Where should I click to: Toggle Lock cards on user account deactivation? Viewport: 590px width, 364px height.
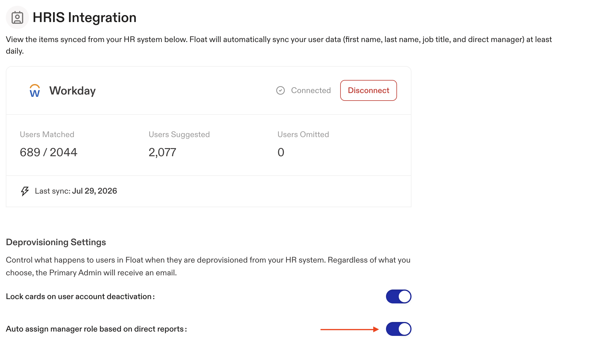(x=399, y=296)
